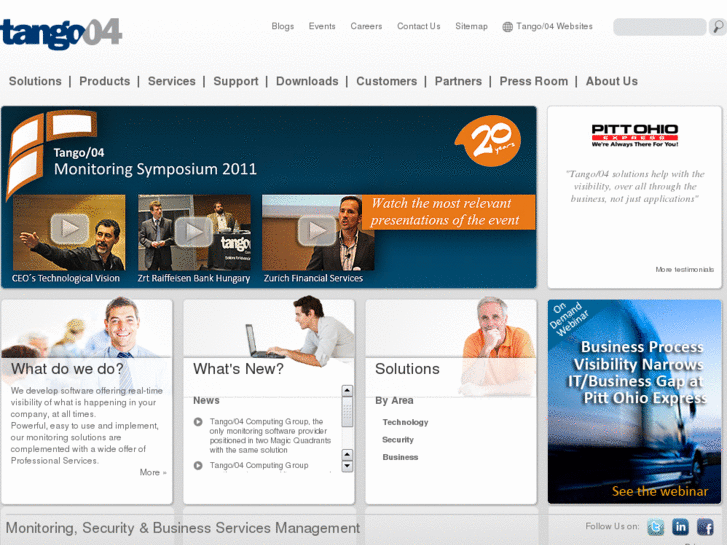Click the news scrollbar top up arrow
Viewport: 727px width, 545px height.
(x=347, y=391)
